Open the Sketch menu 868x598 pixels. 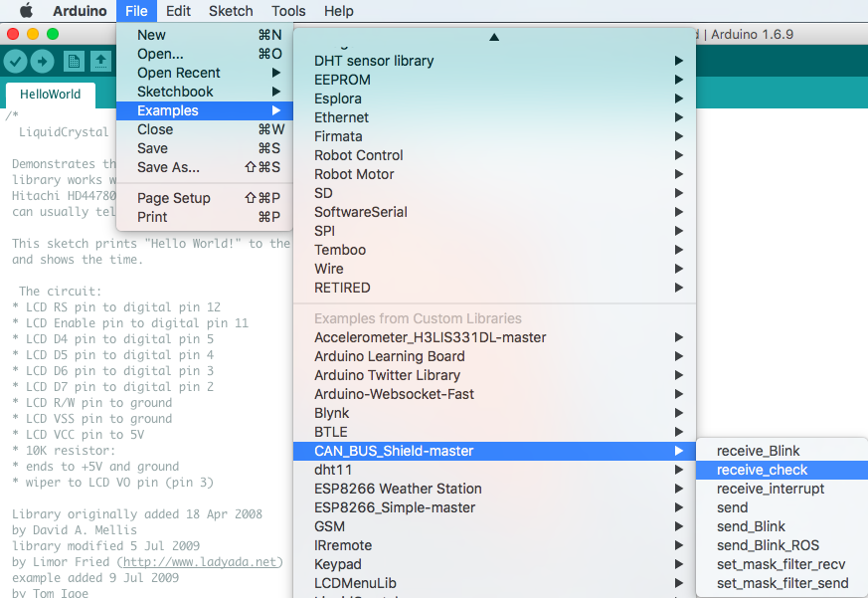click(x=231, y=11)
